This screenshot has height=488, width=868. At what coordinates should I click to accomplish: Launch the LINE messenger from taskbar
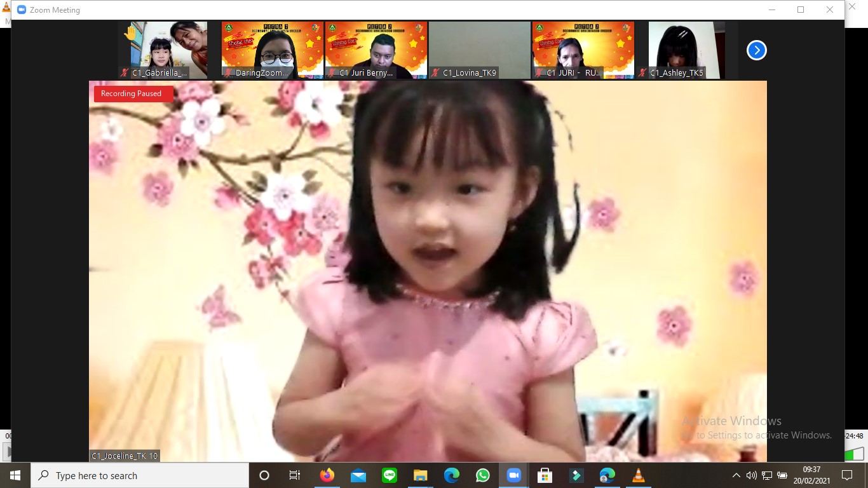point(390,475)
